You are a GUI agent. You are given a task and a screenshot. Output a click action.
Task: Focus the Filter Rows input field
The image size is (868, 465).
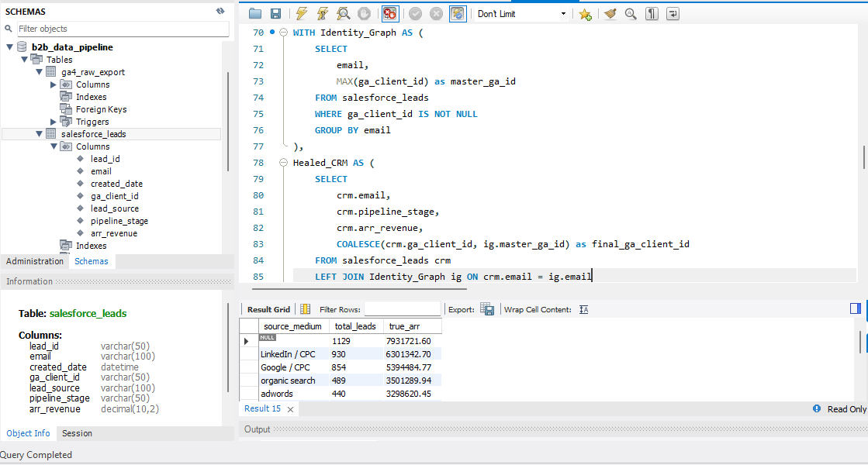403,310
